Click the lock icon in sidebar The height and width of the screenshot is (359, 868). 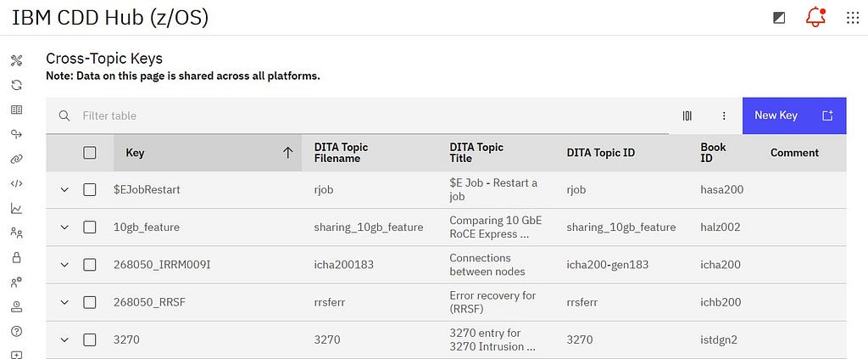pos(16,257)
